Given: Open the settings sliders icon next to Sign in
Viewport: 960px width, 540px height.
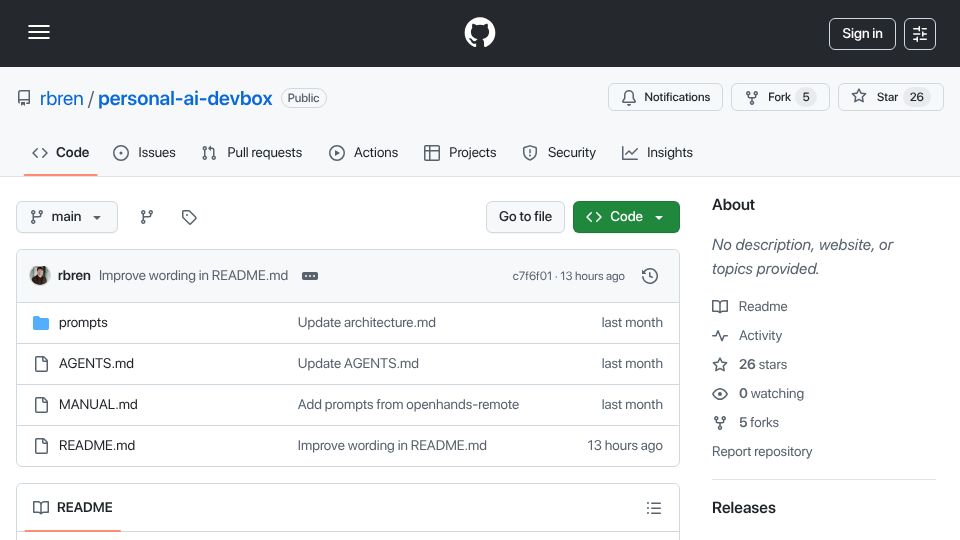Looking at the screenshot, I should point(920,34).
